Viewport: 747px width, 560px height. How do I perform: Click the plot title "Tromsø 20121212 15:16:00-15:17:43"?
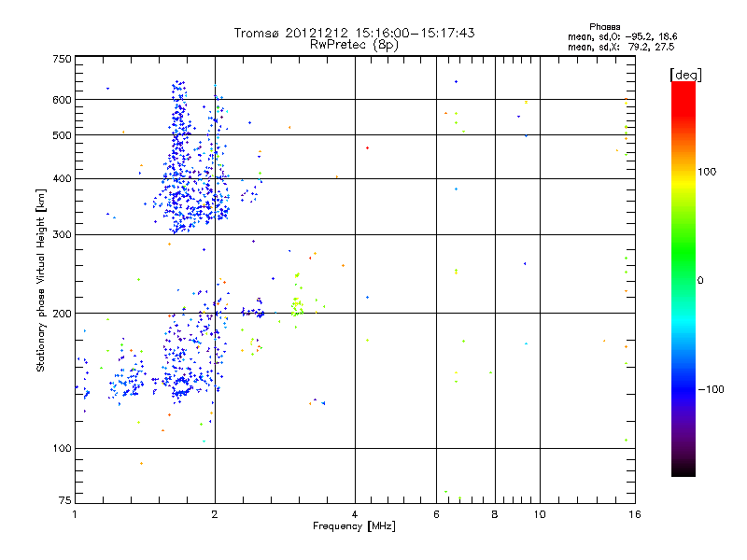pos(354,33)
